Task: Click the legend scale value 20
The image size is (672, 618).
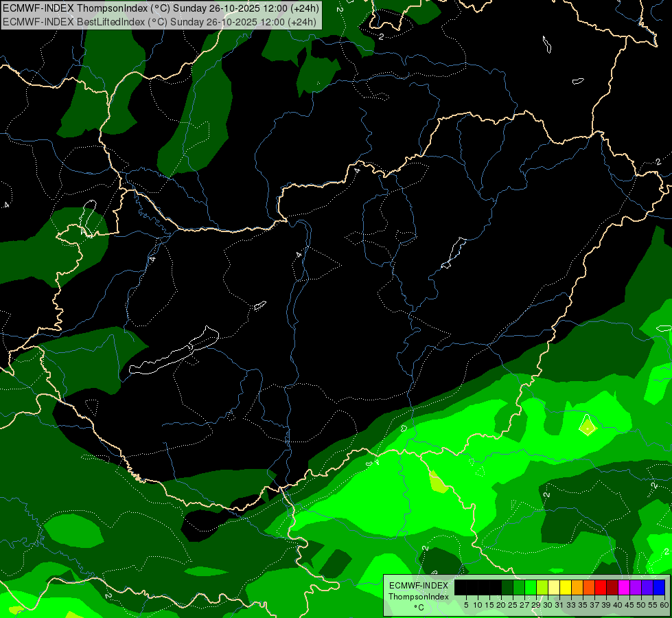Action: click(502, 605)
